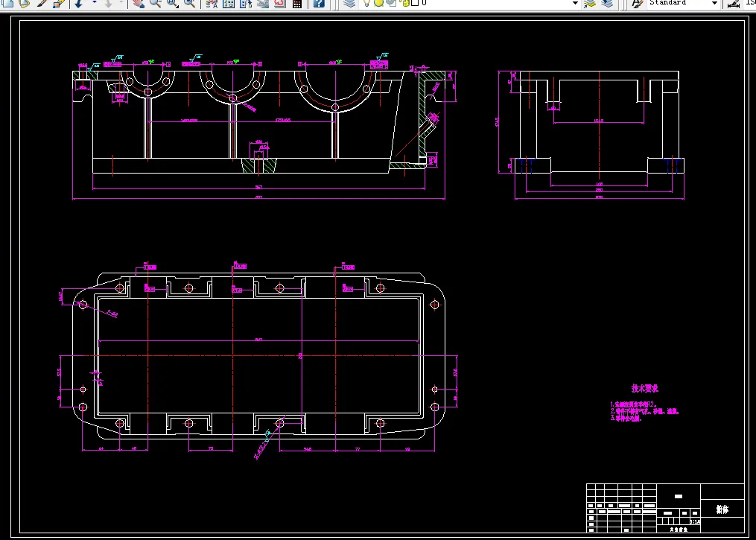Image resolution: width=756 pixels, height=540 pixels.
Task: Open the Block Editor tool
Action: click(58, 3)
